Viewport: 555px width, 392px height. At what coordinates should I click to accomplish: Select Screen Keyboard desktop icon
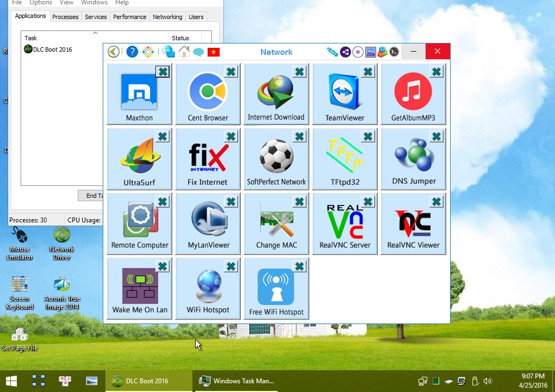pos(20,293)
